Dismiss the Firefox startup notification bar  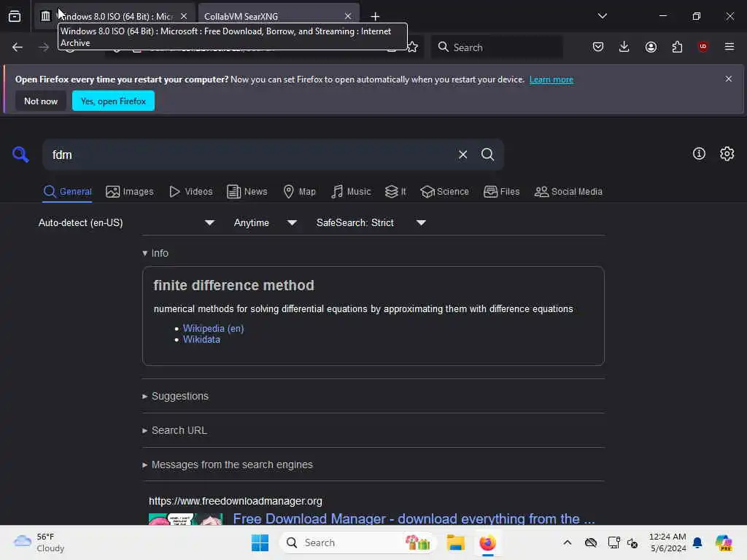click(729, 79)
